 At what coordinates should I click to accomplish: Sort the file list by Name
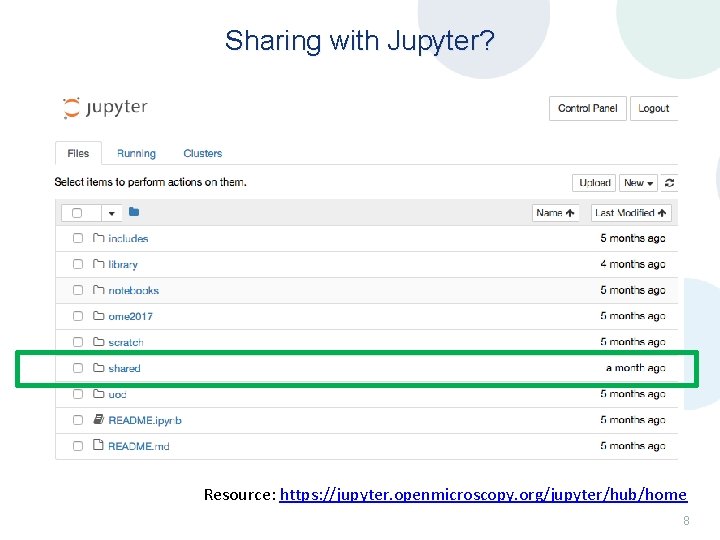555,213
